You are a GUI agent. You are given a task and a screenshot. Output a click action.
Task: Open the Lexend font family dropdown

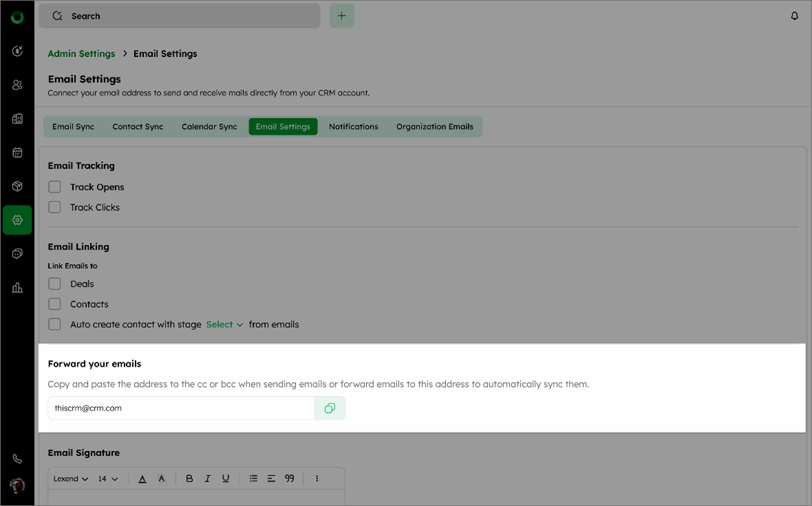(71, 478)
